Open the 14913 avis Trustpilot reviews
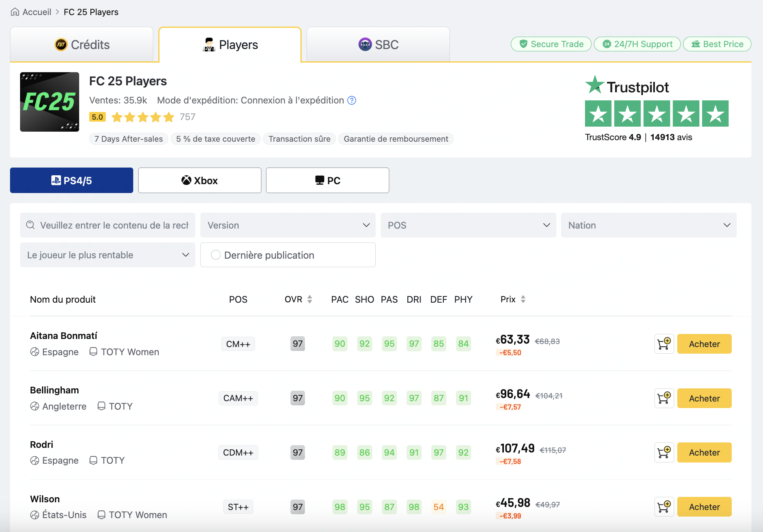Viewport: 763px width, 532px height. click(671, 137)
